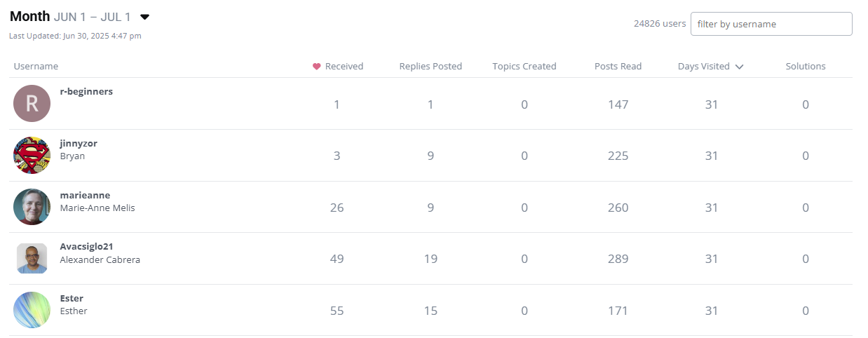Open Avacsiglo21's profile picture
This screenshot has height=338, width=868.
[32, 259]
